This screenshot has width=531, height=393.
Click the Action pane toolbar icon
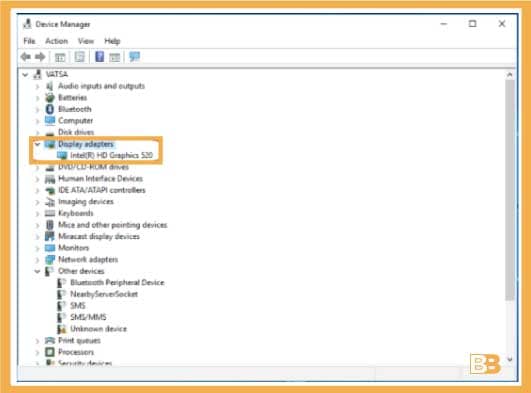point(115,57)
